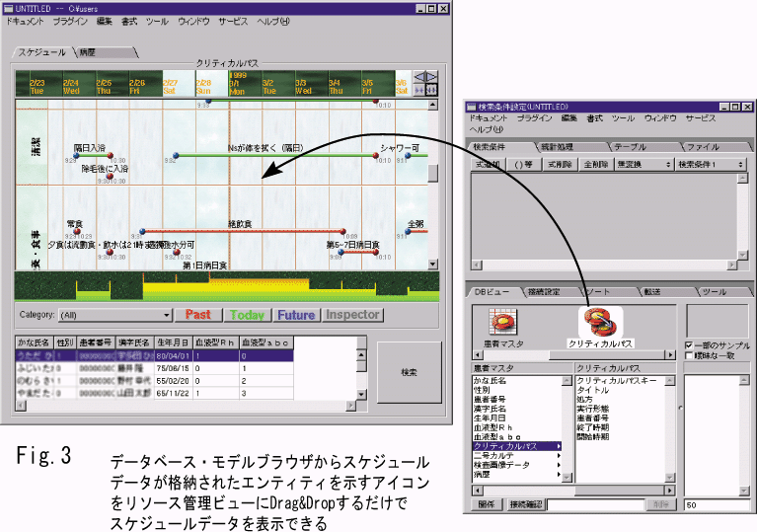Select the 患者マスタ database icon
The height and width of the screenshot is (532, 757).
pos(498,322)
